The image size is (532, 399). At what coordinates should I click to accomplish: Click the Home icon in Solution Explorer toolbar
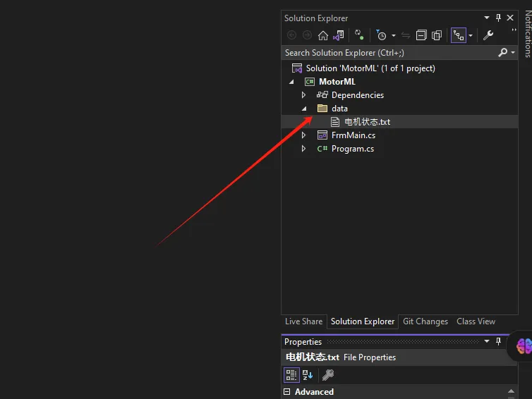[322, 35]
